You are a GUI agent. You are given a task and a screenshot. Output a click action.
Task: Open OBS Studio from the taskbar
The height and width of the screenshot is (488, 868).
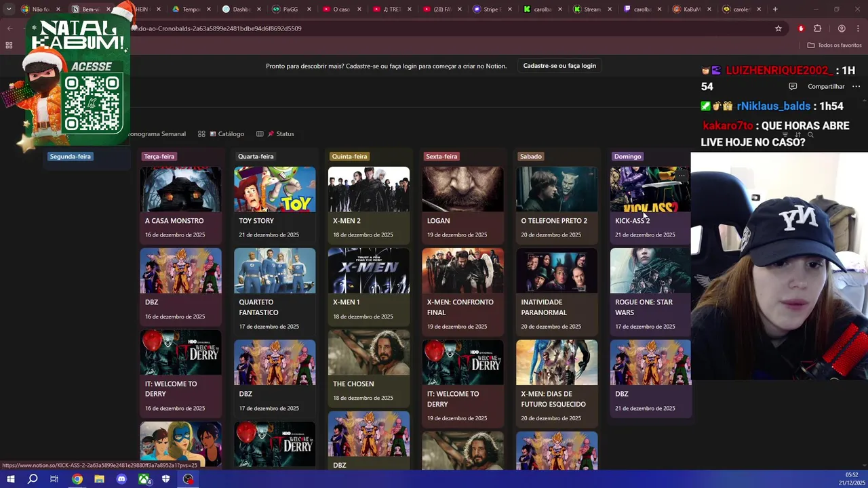(189, 479)
